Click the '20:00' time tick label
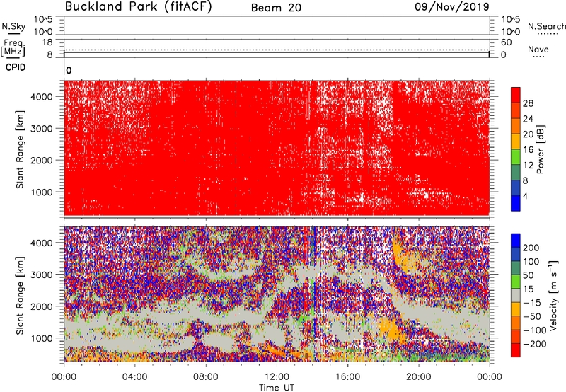Screen dimensions: 566x392 [x=418, y=377]
